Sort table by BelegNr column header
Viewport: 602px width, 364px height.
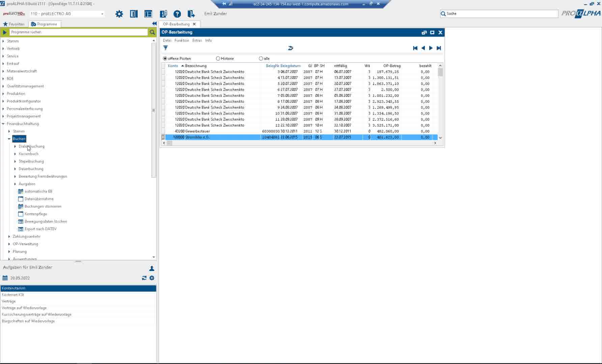pyautogui.click(x=273, y=66)
